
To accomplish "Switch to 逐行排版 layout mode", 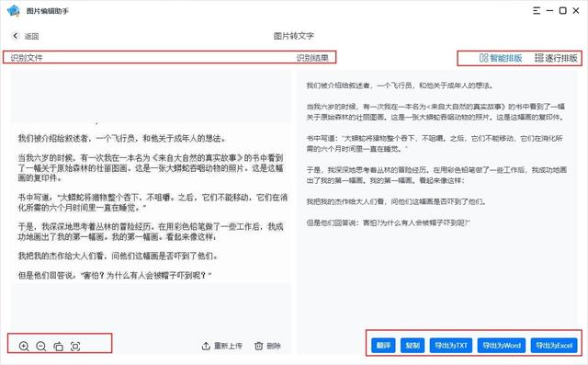I will pos(556,58).
